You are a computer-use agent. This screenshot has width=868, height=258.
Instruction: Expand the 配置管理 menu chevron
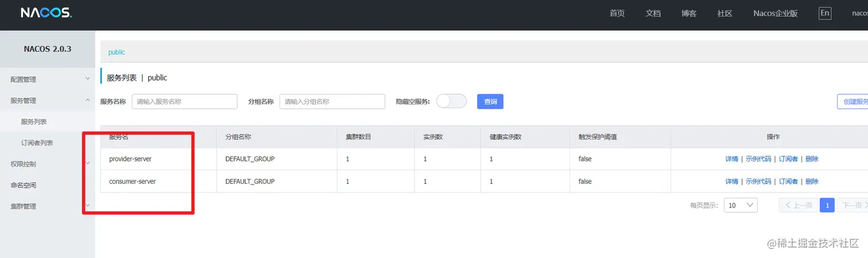tap(88, 79)
